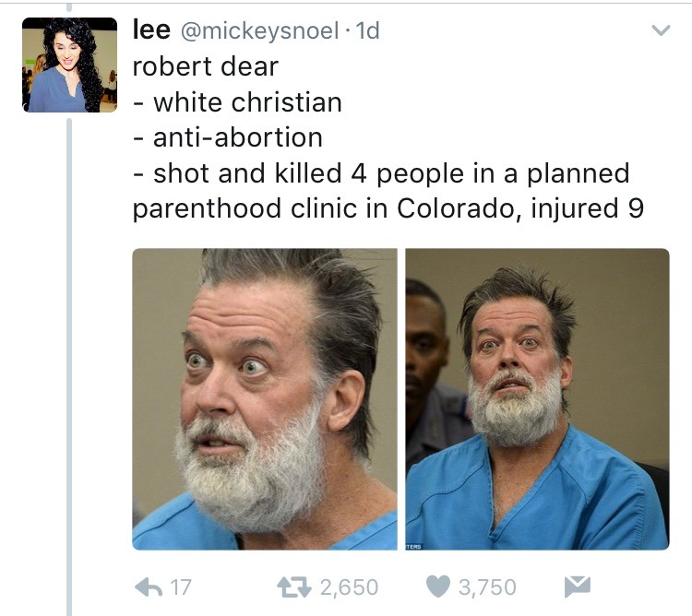Click the watermark on the right photo corner
This screenshot has height=616, width=692.
413,546
